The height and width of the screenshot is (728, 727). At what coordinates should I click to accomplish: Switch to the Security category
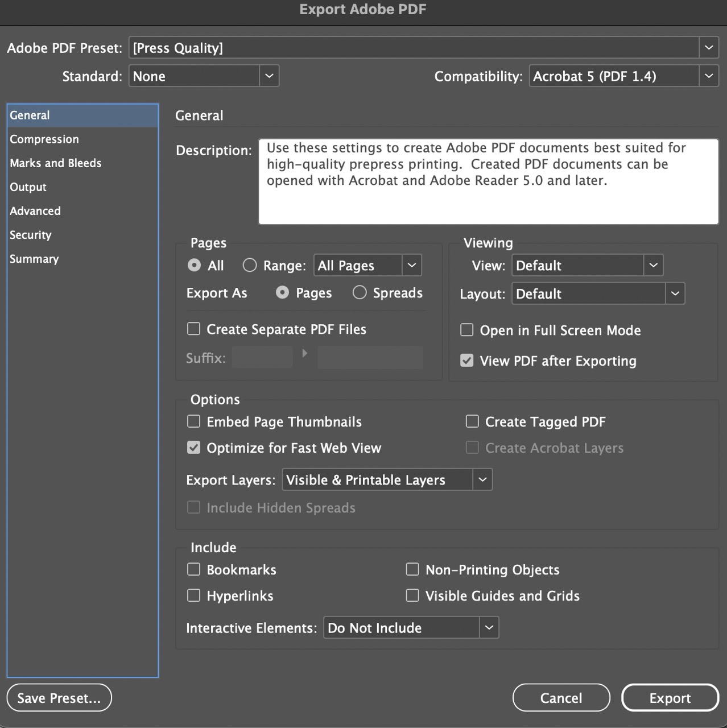[x=82, y=235]
